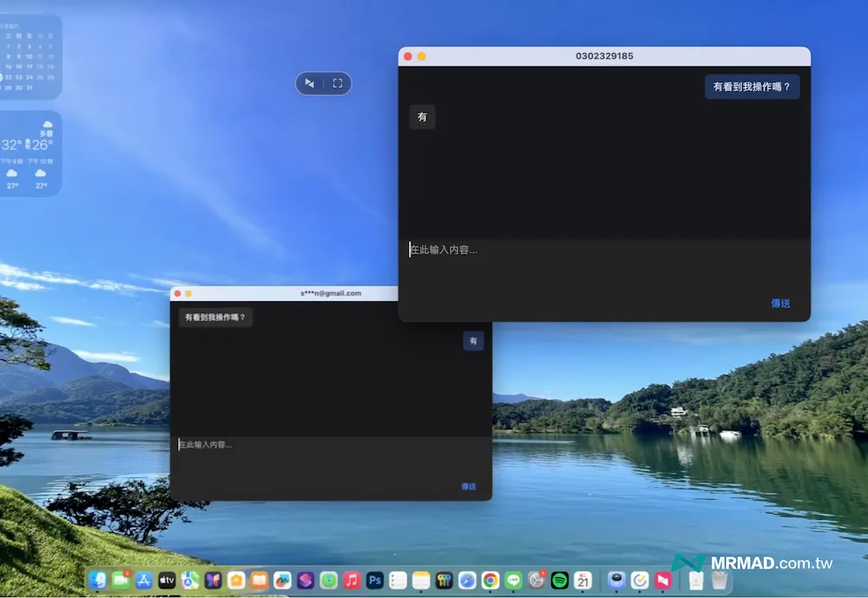Launch the App Store from the dock
868x598 pixels.
point(144,581)
